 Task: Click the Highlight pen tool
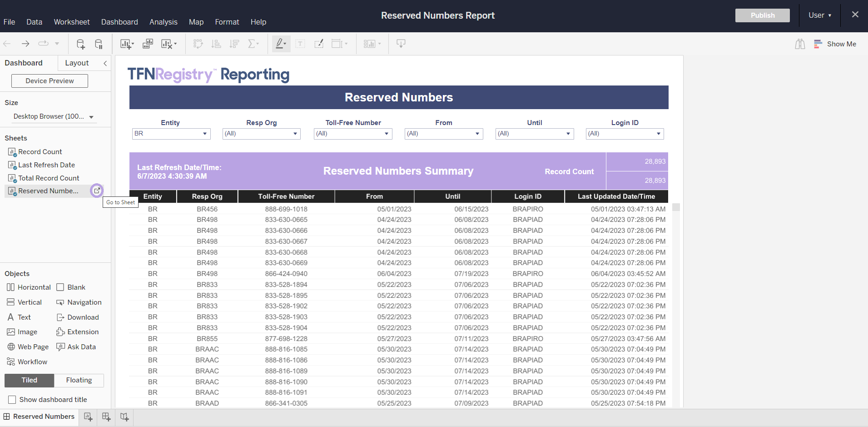pos(281,44)
